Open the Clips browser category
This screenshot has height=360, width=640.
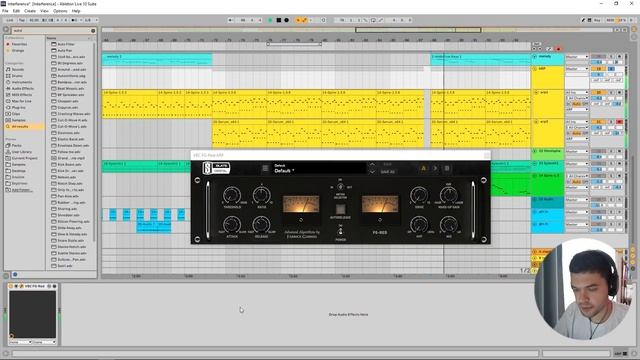[16, 114]
